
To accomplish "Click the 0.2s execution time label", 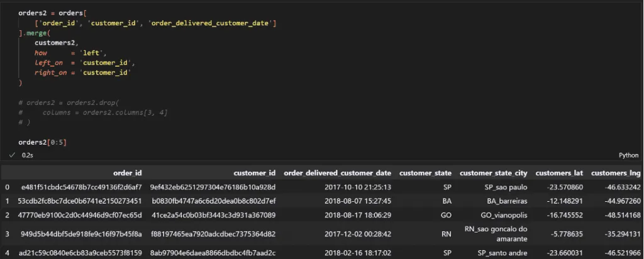I will (27, 155).
